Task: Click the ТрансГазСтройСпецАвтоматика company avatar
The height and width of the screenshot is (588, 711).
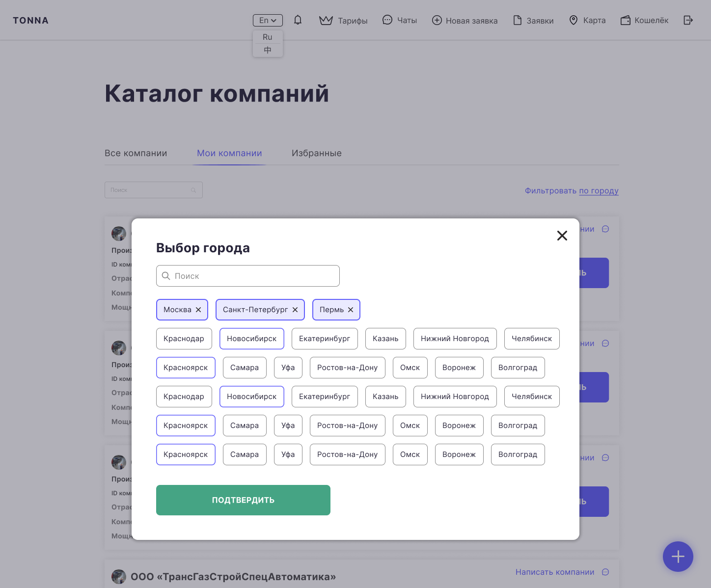Action: coord(119,577)
